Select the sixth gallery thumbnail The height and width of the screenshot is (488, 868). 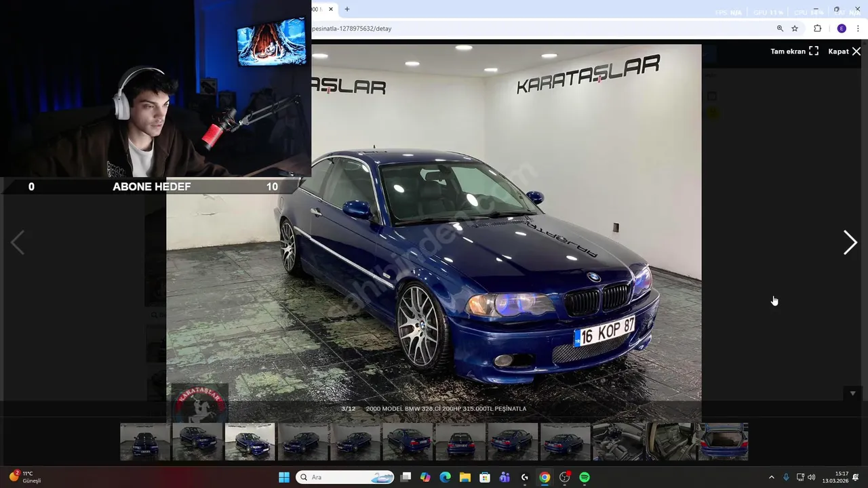pyautogui.click(x=408, y=442)
